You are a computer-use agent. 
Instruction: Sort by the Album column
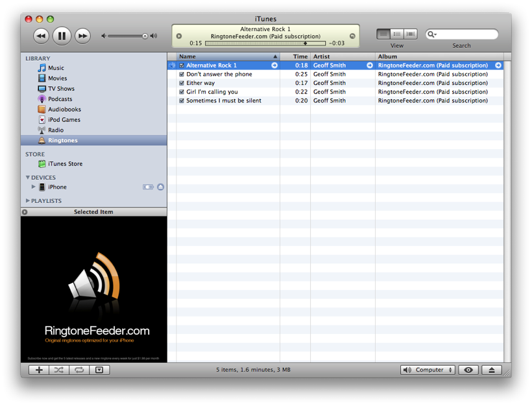click(439, 56)
